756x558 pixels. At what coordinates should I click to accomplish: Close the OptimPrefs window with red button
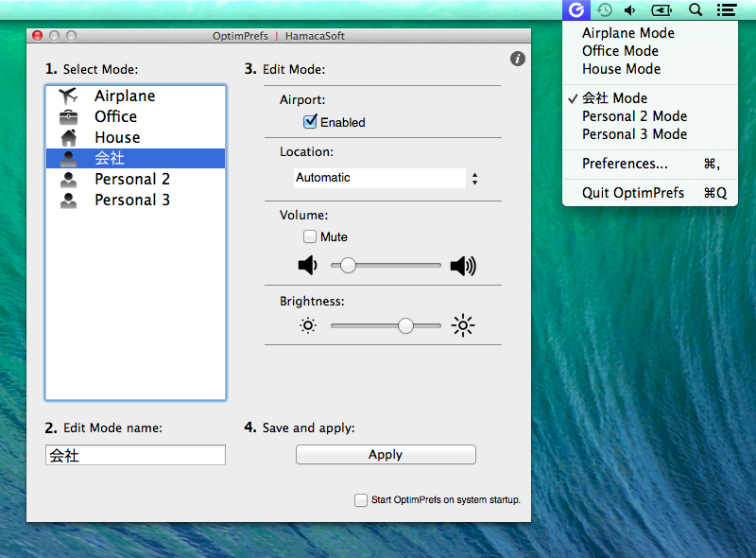[x=37, y=36]
